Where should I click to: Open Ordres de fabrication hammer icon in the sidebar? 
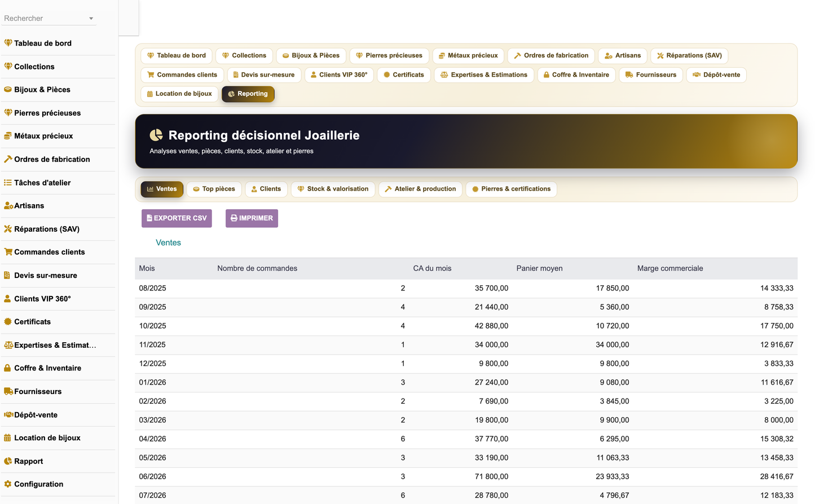[x=8, y=159]
